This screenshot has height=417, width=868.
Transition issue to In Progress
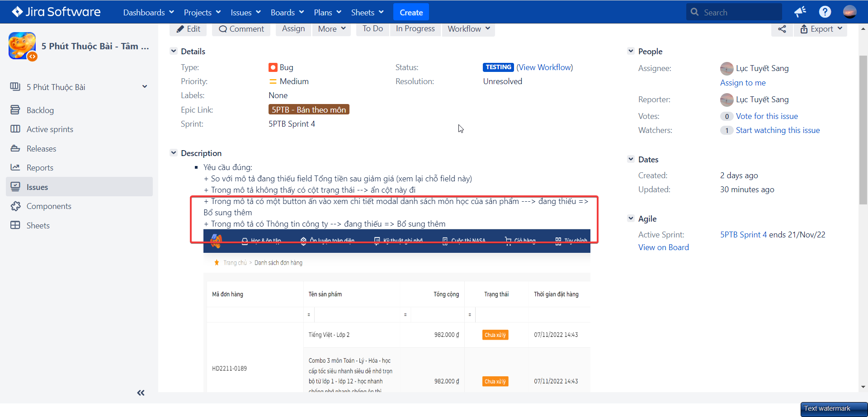(x=415, y=29)
